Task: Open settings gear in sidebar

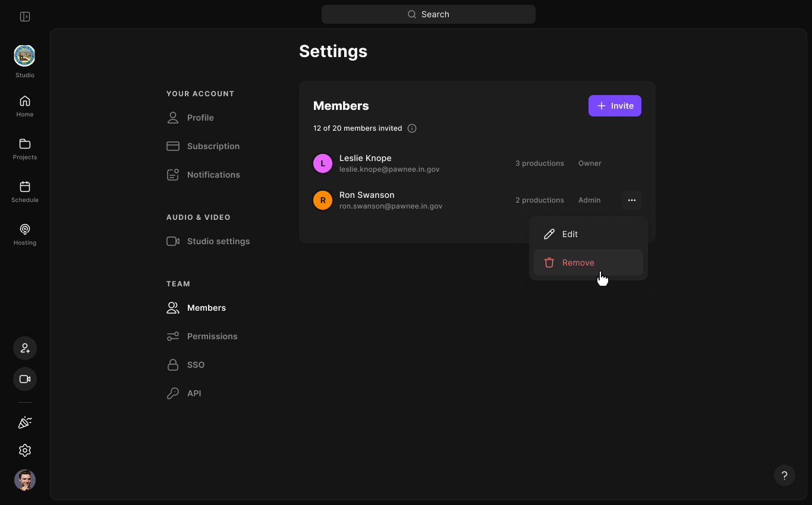Action: point(25,450)
